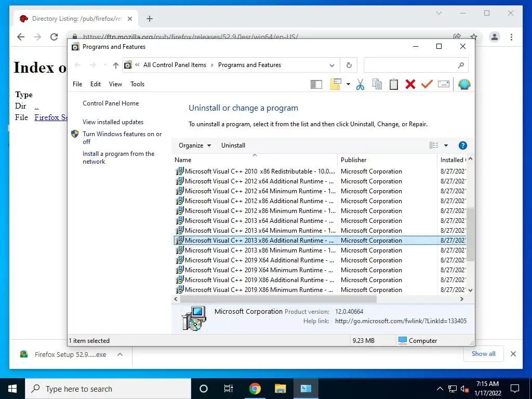Select Visual C++ 2013 x64 Minimum Runtime
The height and width of the screenshot is (399, 532).
click(320, 230)
